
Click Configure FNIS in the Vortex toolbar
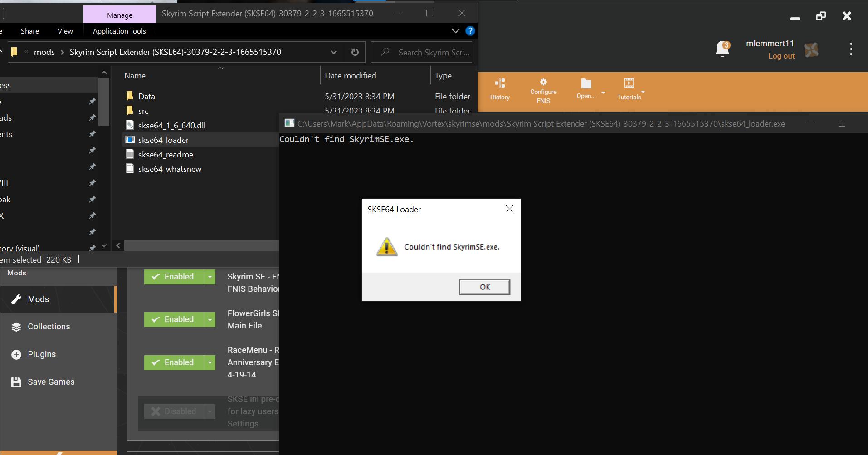[x=543, y=91]
